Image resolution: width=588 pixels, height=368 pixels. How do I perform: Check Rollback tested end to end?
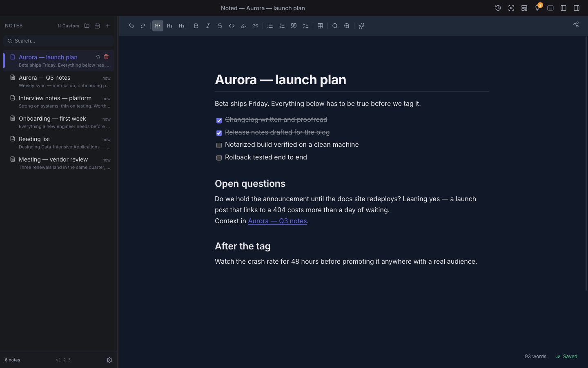coord(219,158)
